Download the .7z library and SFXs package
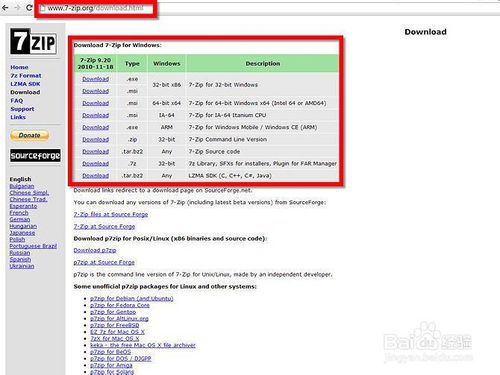 (96, 164)
